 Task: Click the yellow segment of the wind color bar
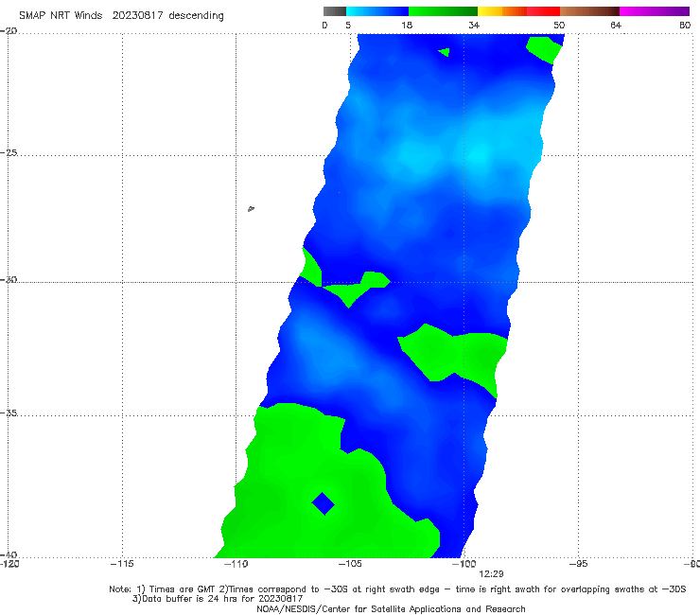coord(490,11)
